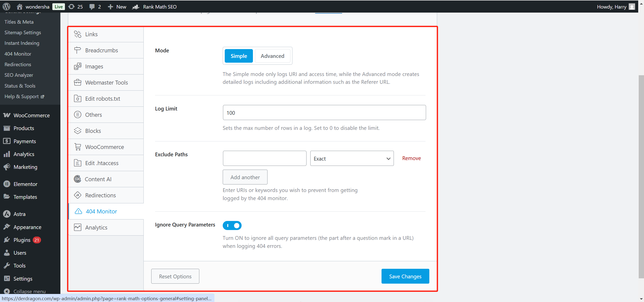Click the Edit robots.txt file icon

[x=78, y=99]
